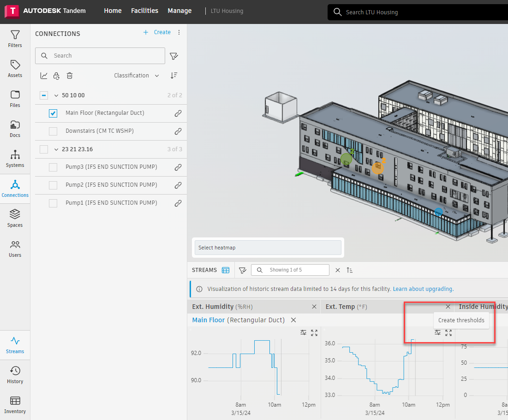This screenshot has height=420, width=508.
Task: Collapse the 50 10 00 group
Action: 56,95
